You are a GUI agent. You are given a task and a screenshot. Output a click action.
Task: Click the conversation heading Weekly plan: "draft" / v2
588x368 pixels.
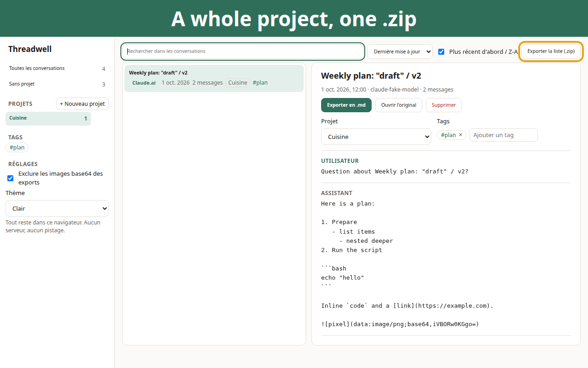(x=371, y=76)
